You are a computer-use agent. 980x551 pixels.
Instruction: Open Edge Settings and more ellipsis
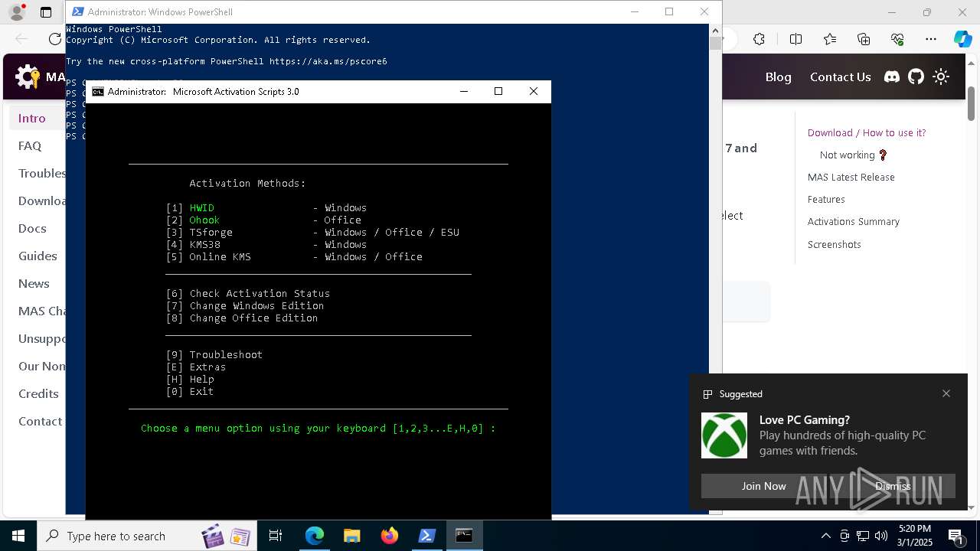[x=931, y=39]
